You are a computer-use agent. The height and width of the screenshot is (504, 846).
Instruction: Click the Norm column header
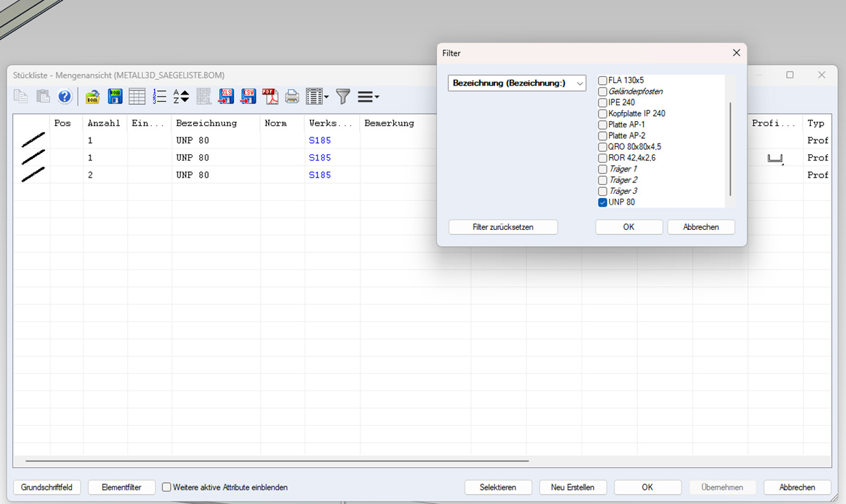pyautogui.click(x=283, y=123)
